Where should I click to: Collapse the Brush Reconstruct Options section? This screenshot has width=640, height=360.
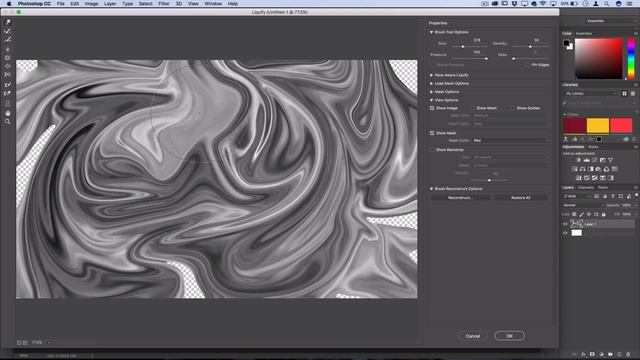[431, 189]
